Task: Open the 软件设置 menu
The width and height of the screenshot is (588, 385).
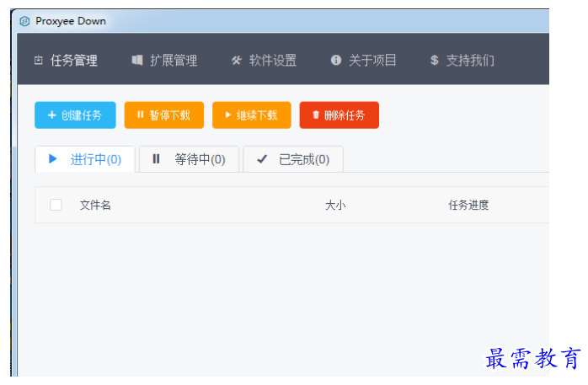Action: (264, 60)
